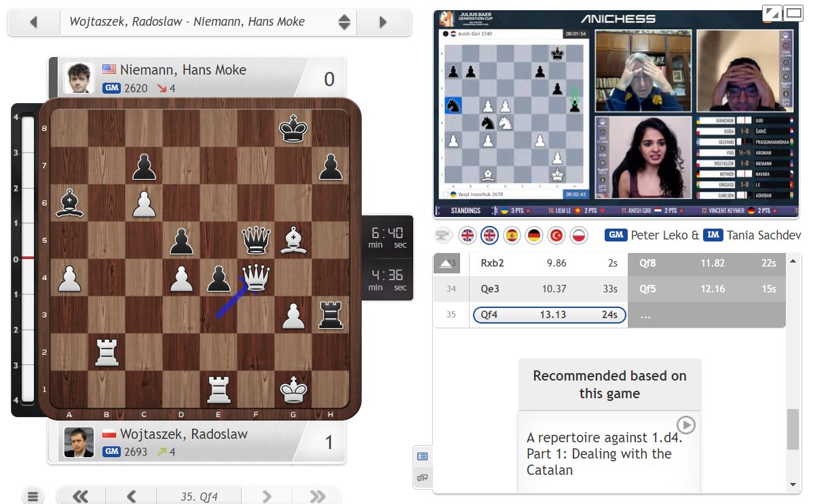Click the white king on g1
Screen dimensions: 813x504
click(293, 389)
